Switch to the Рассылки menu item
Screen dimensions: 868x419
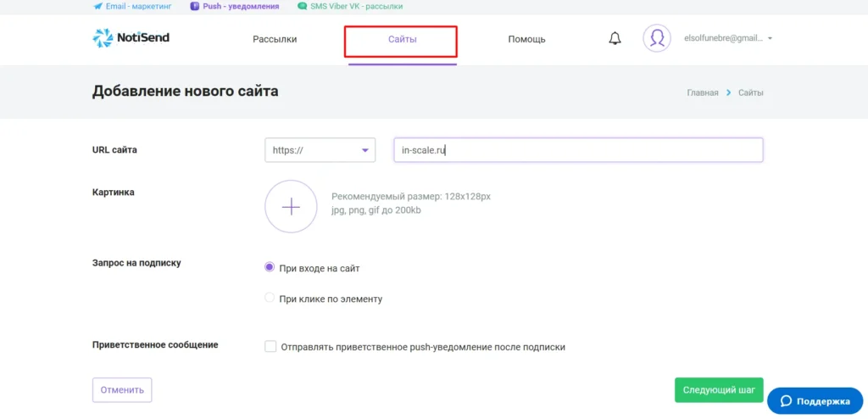click(x=275, y=39)
